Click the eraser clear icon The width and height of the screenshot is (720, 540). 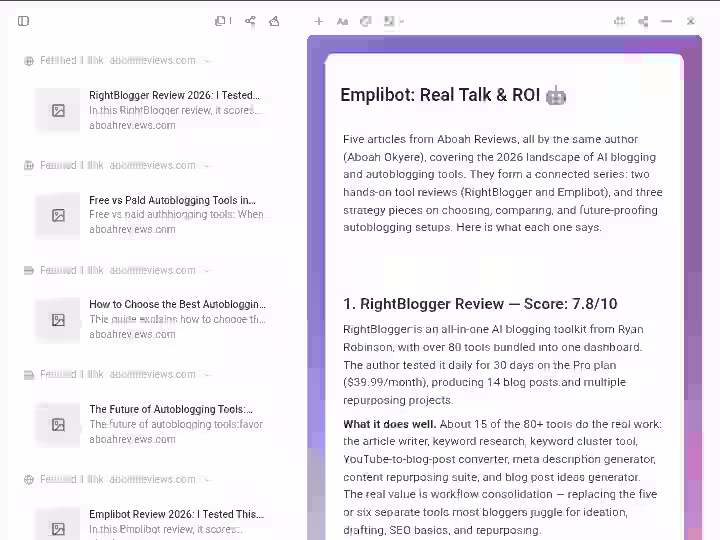274,21
